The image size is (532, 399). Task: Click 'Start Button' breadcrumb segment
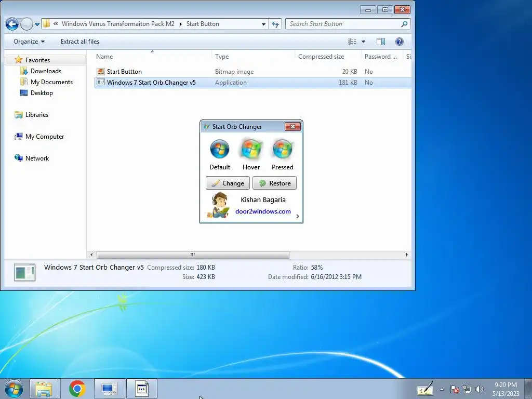203,24
